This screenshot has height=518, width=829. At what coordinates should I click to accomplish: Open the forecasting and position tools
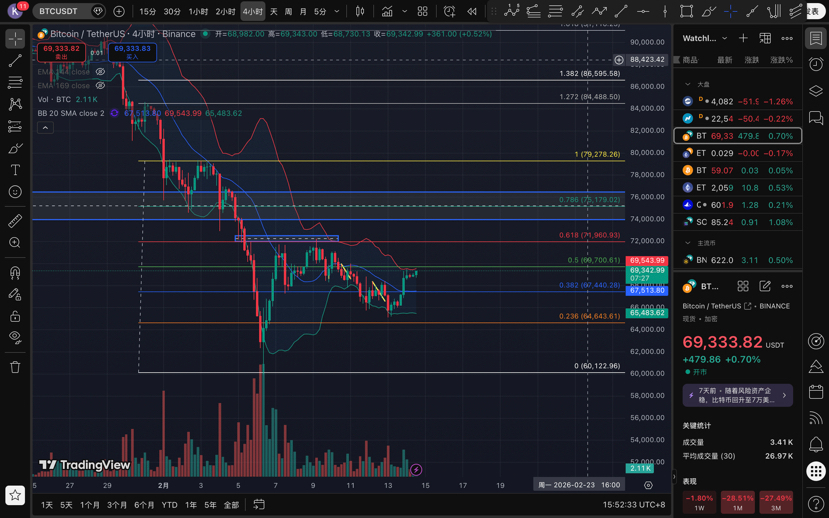15,126
